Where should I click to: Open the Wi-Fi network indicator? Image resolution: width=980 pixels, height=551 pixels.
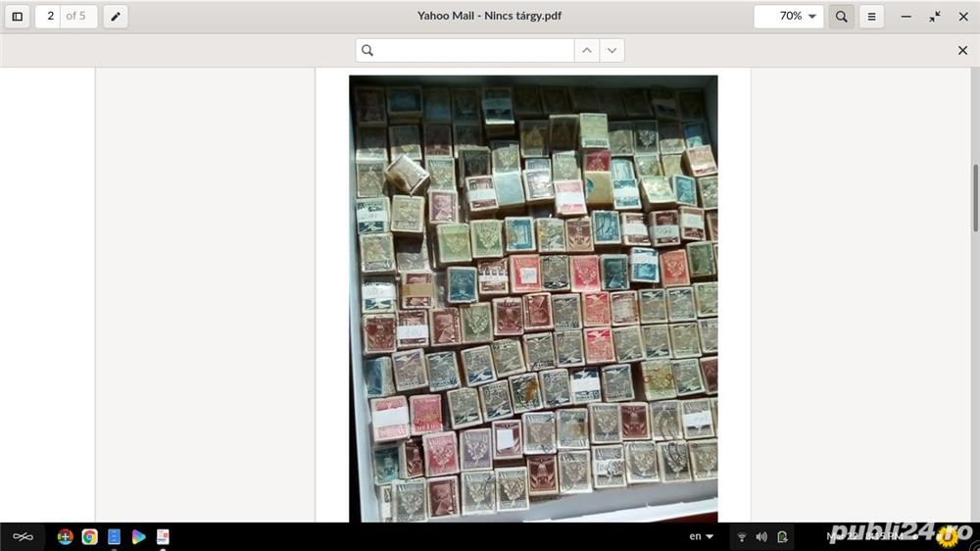[742, 536]
